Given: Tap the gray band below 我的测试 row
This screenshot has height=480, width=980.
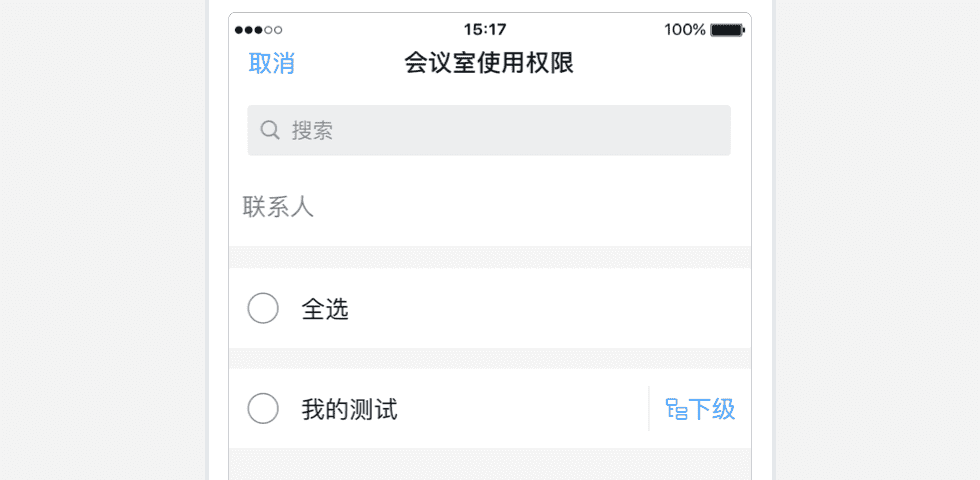Looking at the screenshot, I should pos(489,463).
